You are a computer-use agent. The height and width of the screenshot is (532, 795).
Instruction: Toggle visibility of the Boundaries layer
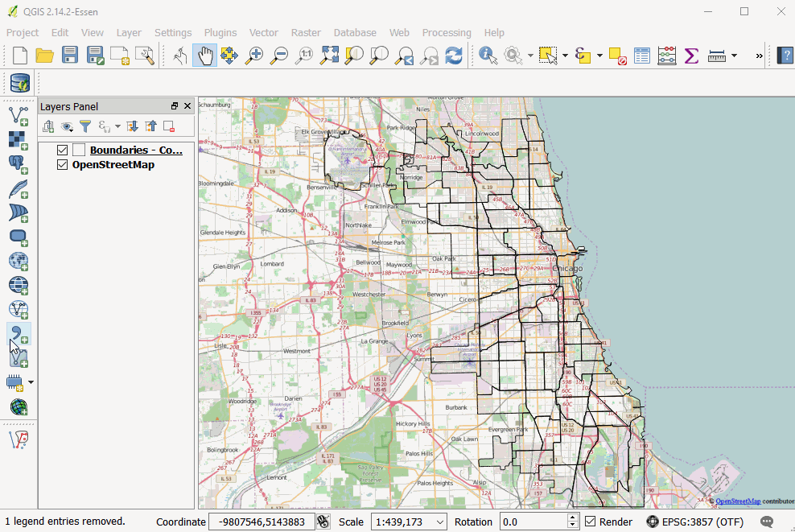(63, 150)
